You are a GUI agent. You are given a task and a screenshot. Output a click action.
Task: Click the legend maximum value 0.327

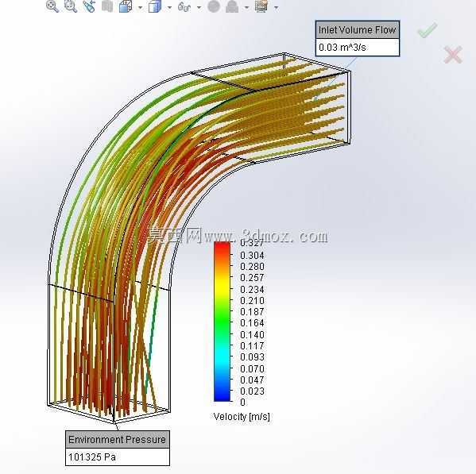click(252, 243)
